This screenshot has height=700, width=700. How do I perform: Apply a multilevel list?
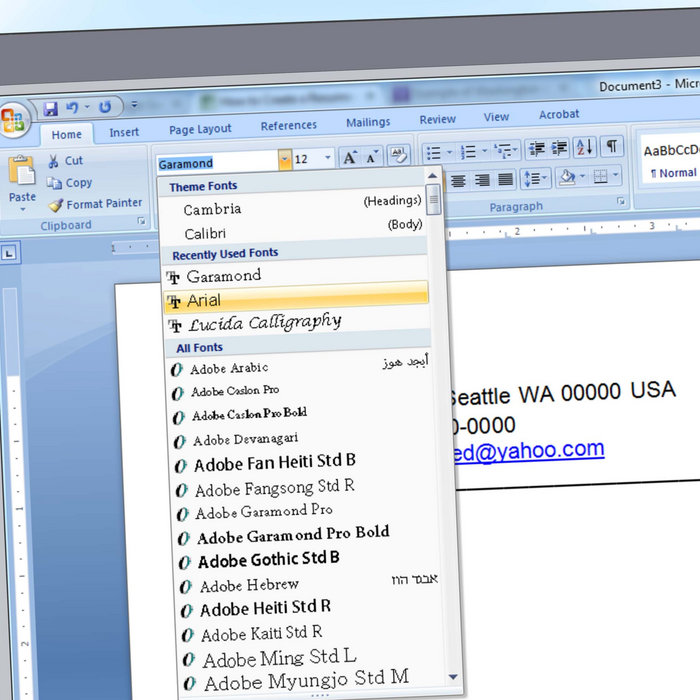(x=503, y=150)
